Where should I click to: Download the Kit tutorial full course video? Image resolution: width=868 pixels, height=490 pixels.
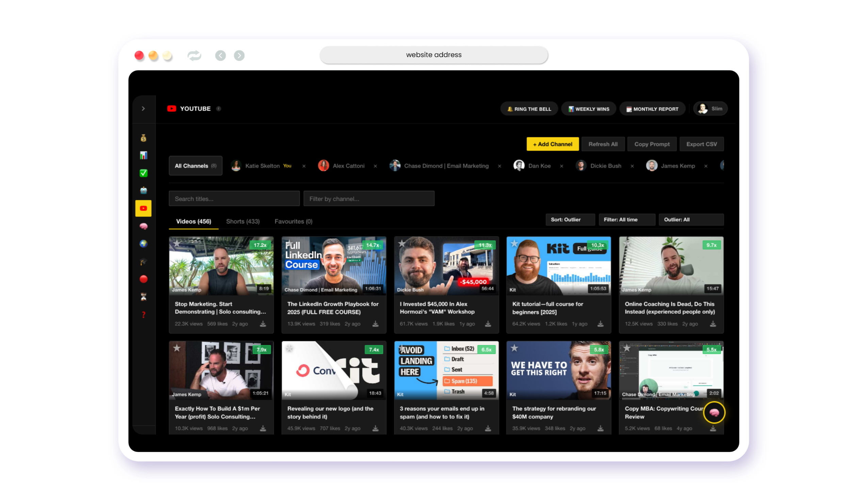click(600, 323)
